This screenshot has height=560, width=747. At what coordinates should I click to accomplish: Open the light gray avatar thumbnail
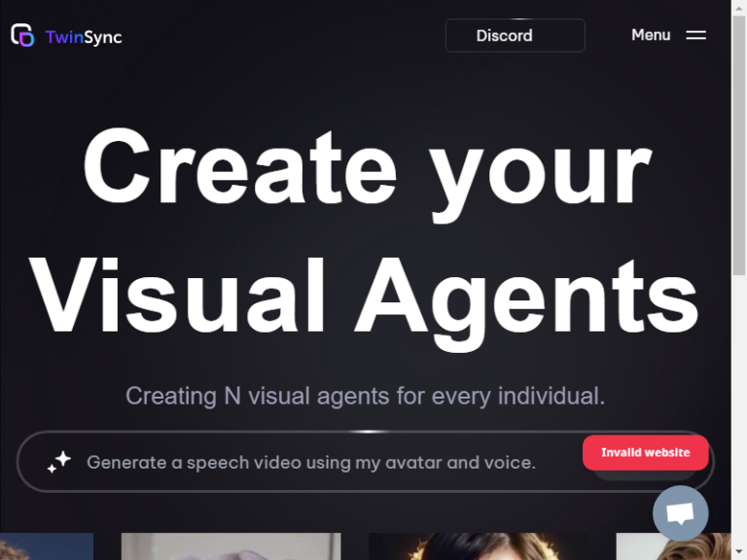point(231,546)
